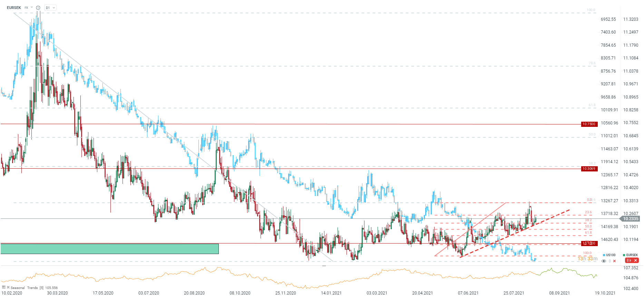The height and width of the screenshot is (299, 644).
Task: Reorder US100 overlay with the up-down arrows
Action: coord(609,261)
